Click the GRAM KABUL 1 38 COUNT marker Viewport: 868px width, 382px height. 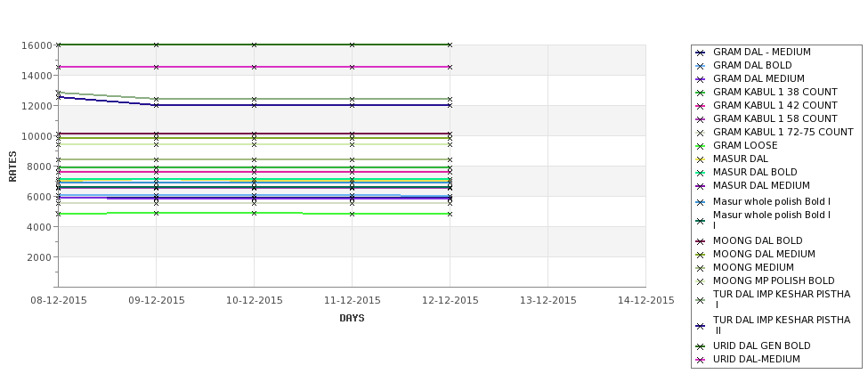701,93
